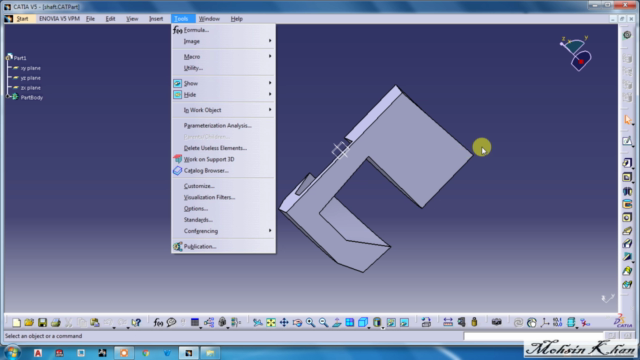Select Visualization Filters... entry
This screenshot has height=360, width=640.
click(223, 197)
